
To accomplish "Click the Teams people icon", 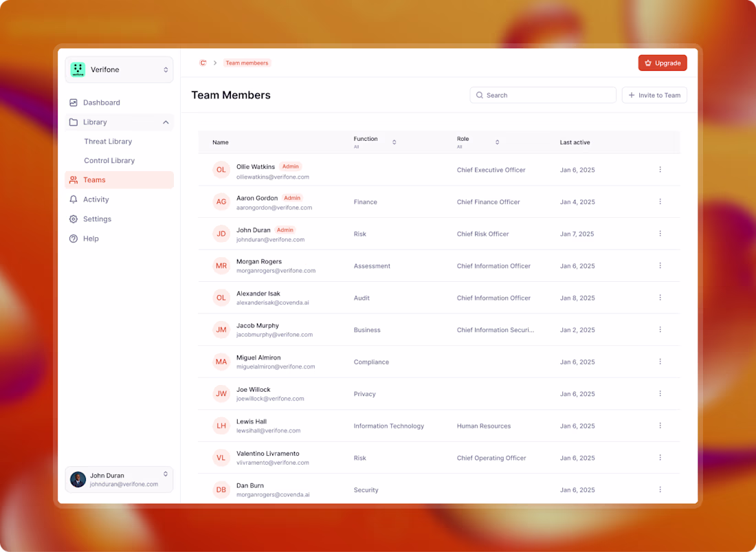I will point(74,180).
